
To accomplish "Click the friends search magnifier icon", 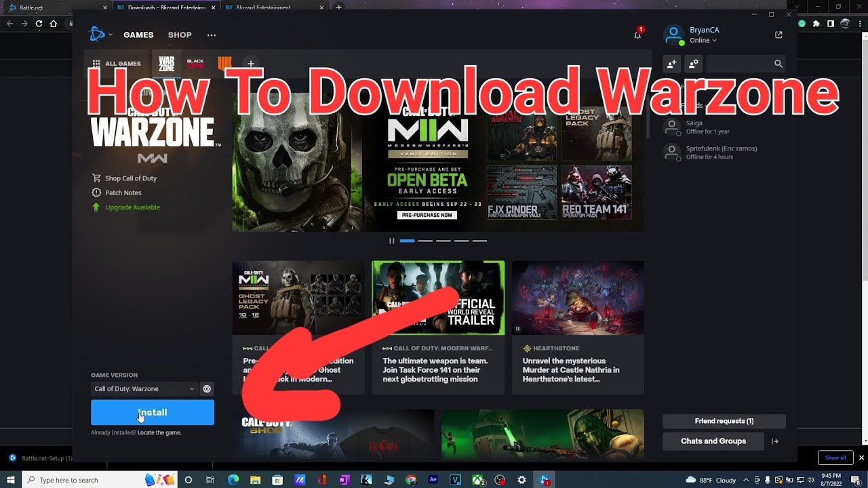I will click(778, 64).
